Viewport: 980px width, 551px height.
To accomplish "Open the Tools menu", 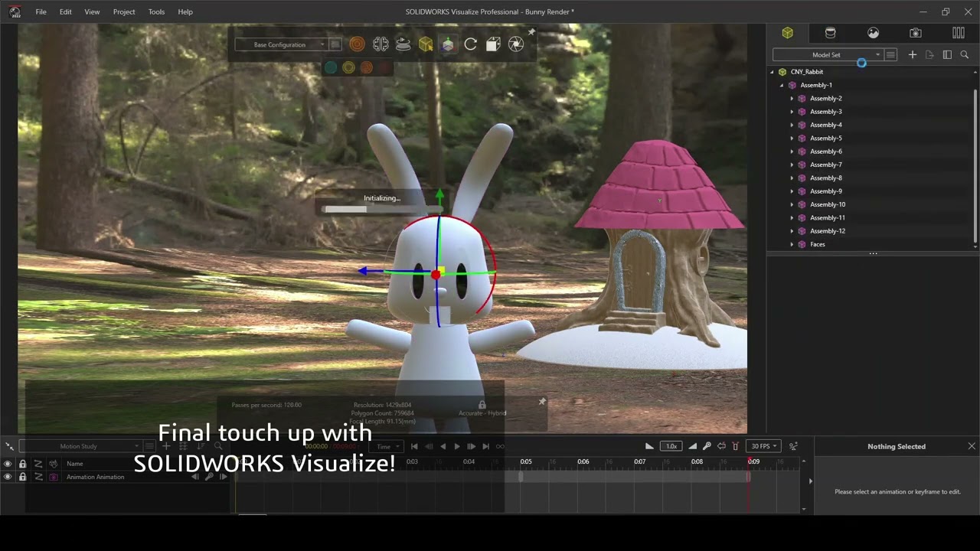I will tap(156, 11).
